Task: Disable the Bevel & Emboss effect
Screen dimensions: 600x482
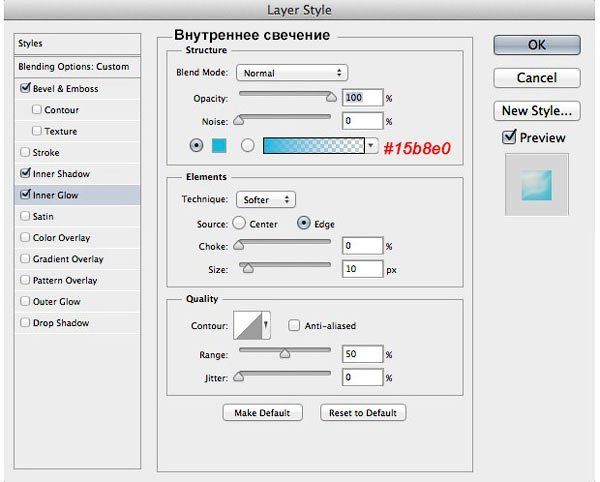Action: [x=25, y=89]
